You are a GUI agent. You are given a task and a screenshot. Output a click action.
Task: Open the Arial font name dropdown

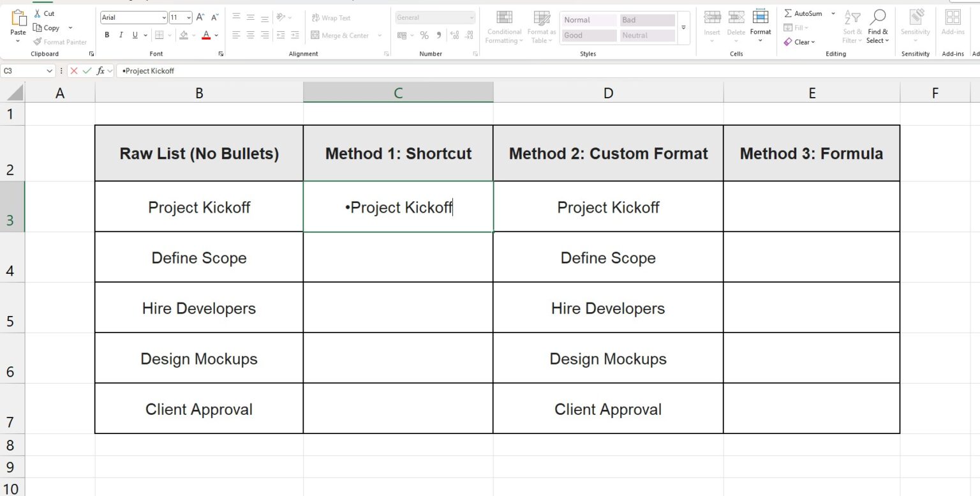pyautogui.click(x=164, y=18)
